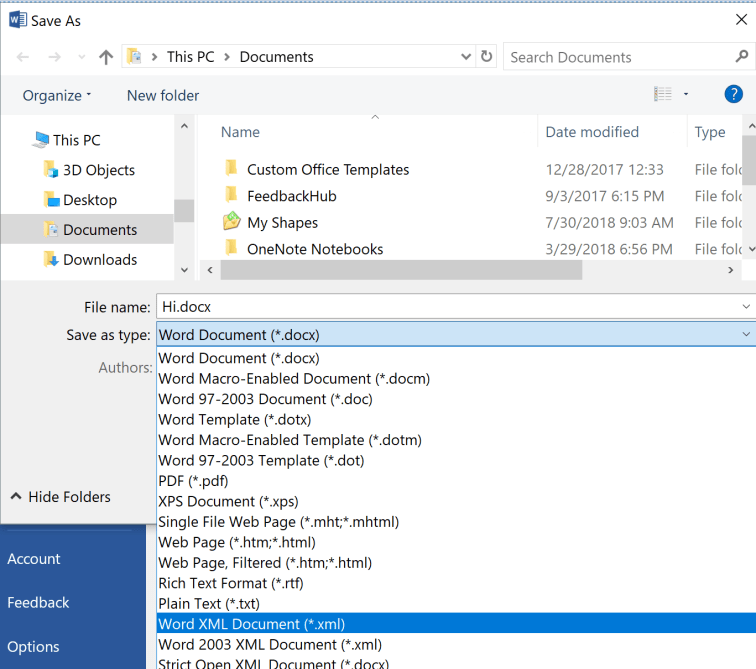Choose Word Document (*.docx) from list

tap(456, 358)
